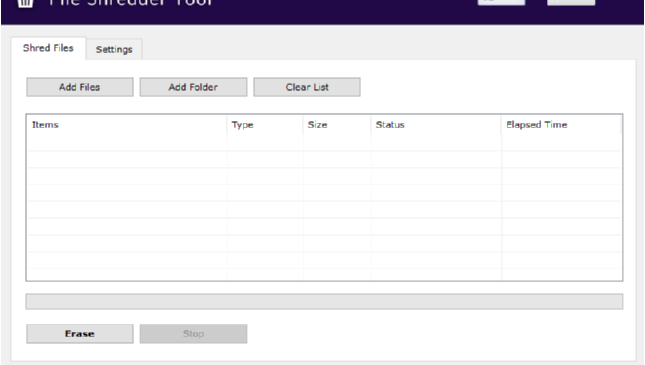Viewport: 645px width, 365px height.
Task: Click the trash can shredder icon
Action: pos(26,3)
